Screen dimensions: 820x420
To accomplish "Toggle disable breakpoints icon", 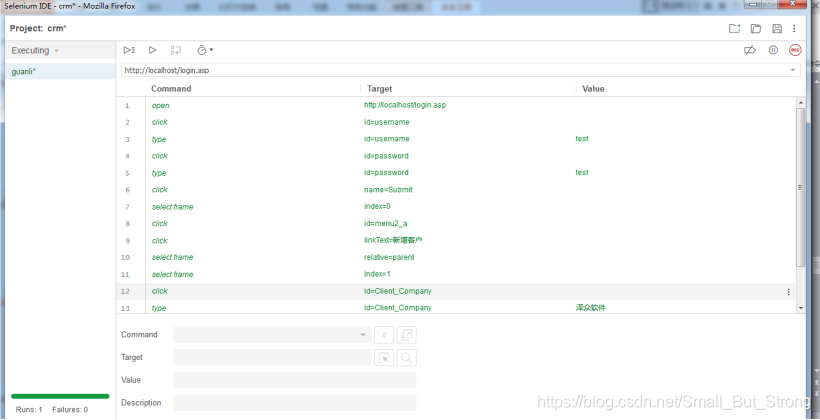I will click(x=750, y=50).
